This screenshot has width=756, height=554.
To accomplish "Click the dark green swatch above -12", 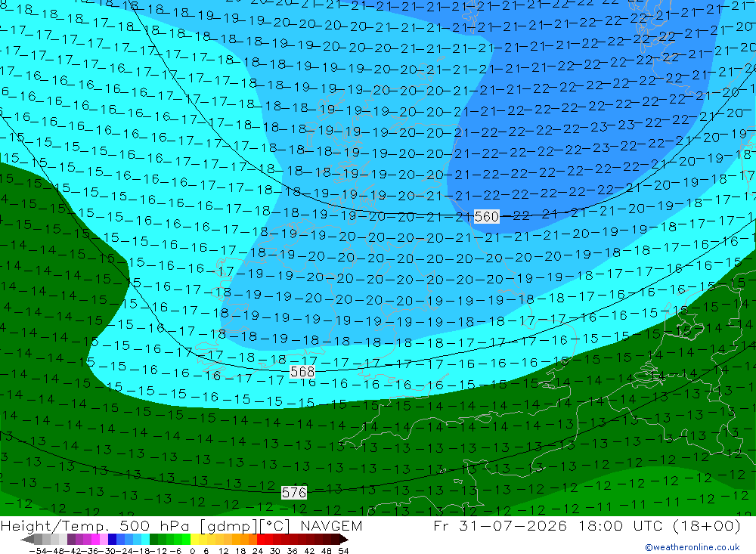I will pos(153,539).
